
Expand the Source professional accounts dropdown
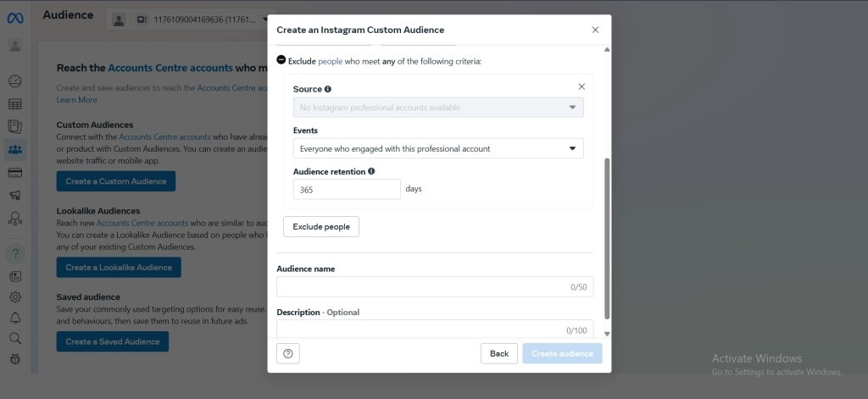coord(438,108)
